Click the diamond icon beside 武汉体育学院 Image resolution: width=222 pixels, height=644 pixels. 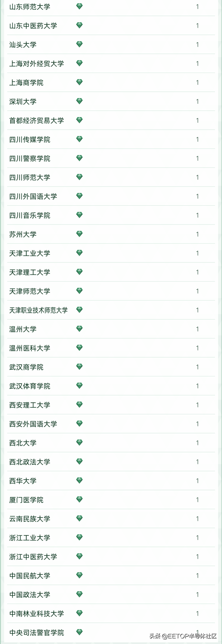[79, 385]
